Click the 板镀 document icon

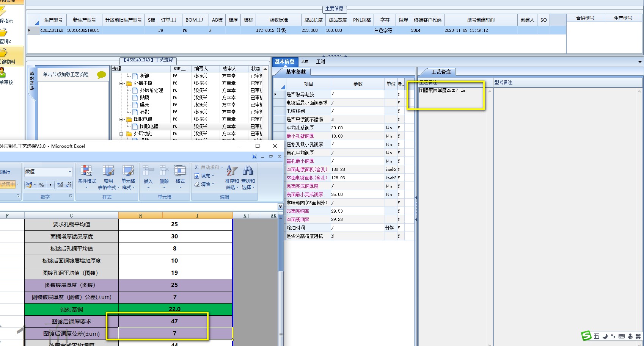click(135, 76)
